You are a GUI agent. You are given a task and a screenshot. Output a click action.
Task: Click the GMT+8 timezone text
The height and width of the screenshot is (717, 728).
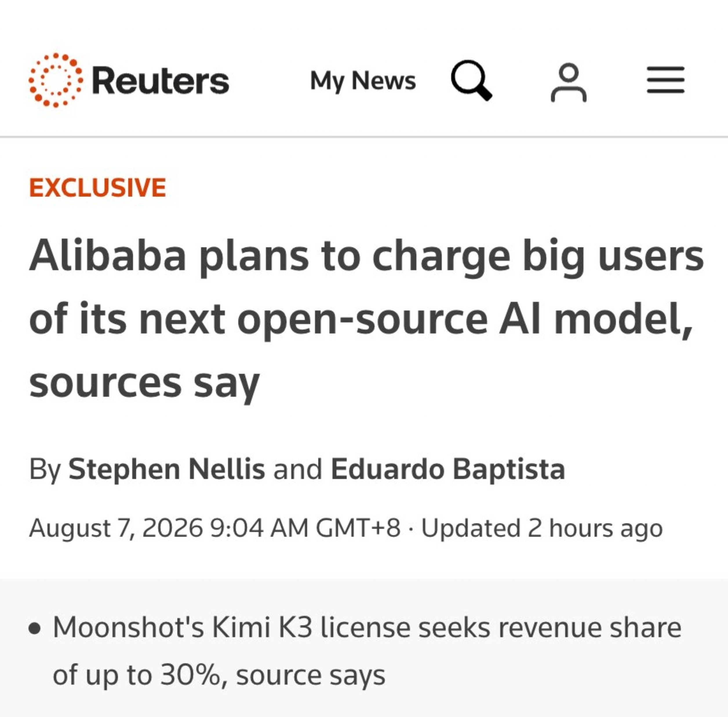pos(358,528)
